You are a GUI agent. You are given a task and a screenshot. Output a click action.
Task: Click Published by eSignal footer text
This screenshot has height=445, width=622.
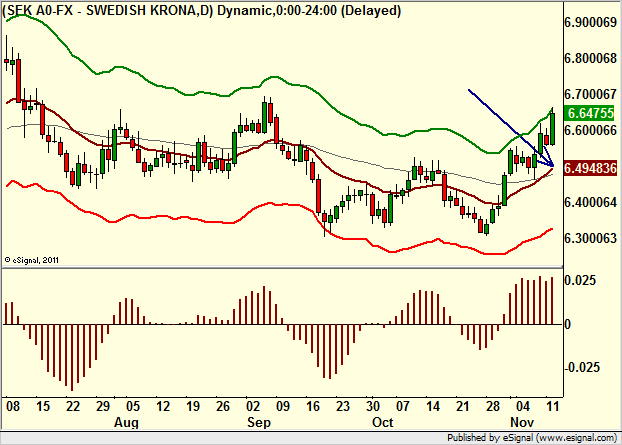click(532, 438)
